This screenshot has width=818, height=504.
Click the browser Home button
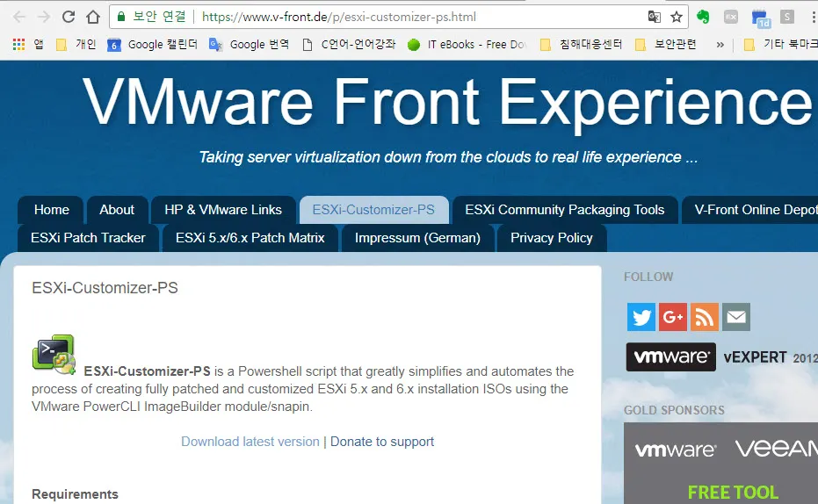93,17
